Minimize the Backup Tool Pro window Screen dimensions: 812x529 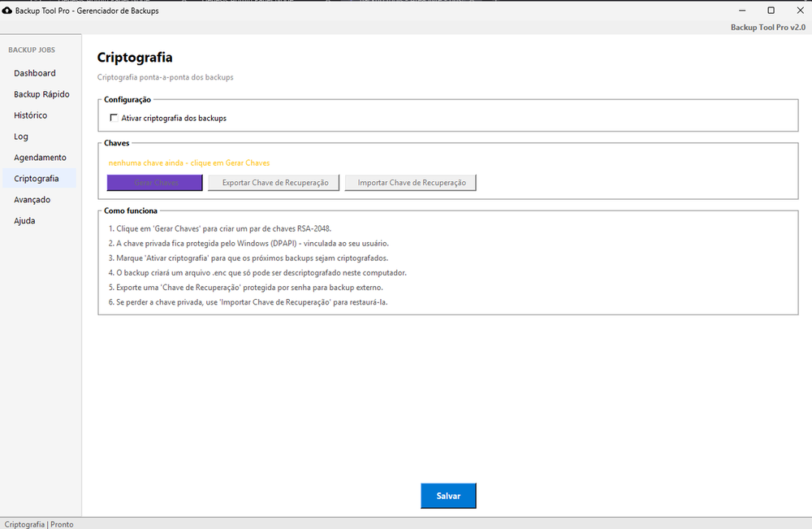[742, 11]
